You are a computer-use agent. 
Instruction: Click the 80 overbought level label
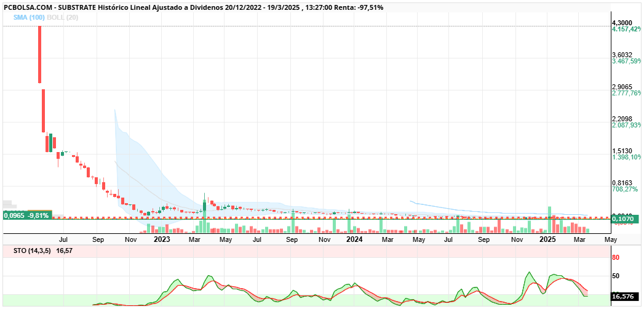pos(616,258)
